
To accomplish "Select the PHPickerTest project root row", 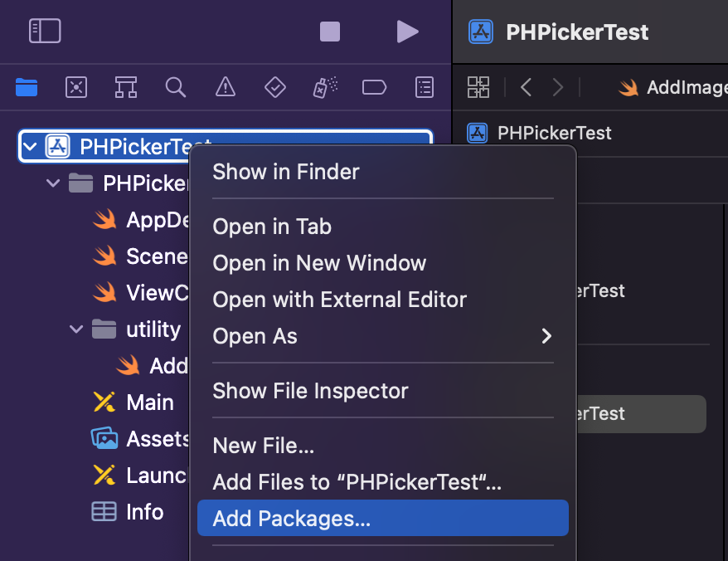I will point(226,146).
